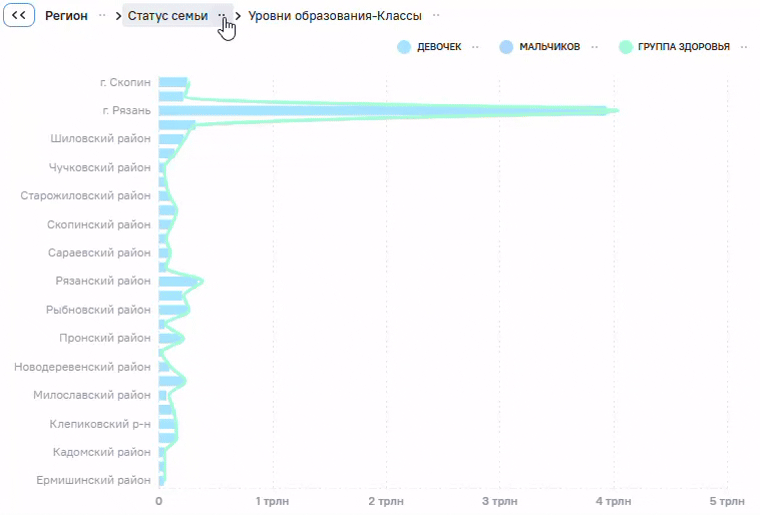
Task: Toggle the МАЛЬЧИКОВ series legend label
Action: coord(550,47)
